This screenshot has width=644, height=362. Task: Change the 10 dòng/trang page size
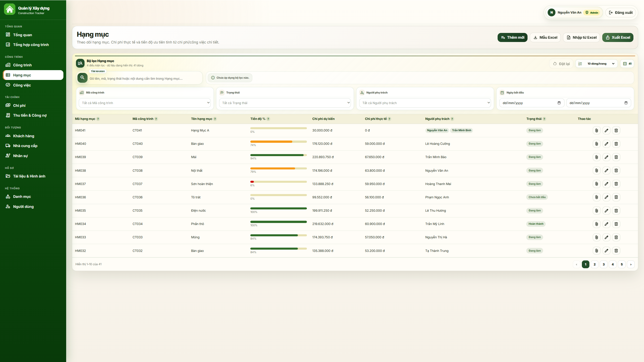[597, 64]
